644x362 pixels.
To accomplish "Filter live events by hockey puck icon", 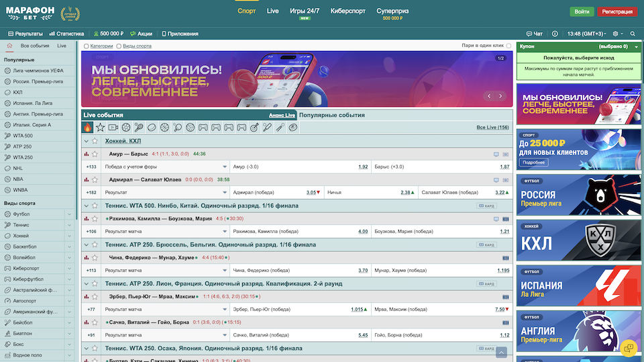I will pos(152,128).
